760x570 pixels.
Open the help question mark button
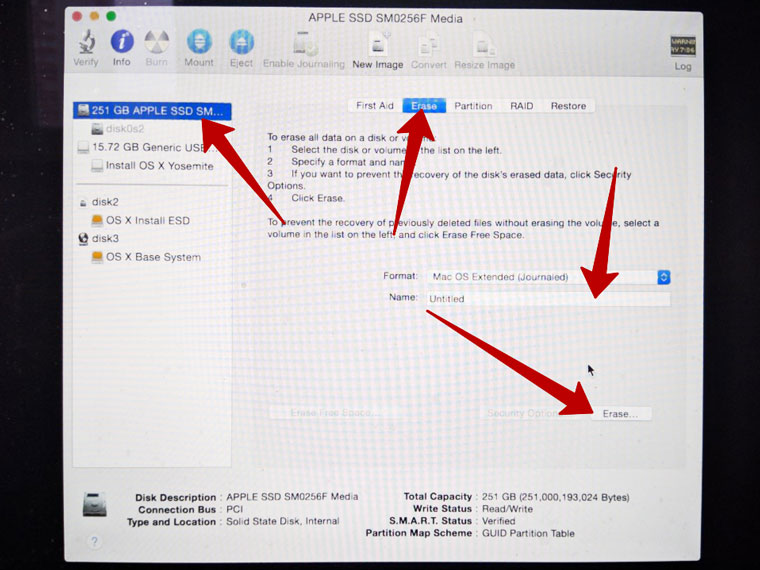click(95, 541)
